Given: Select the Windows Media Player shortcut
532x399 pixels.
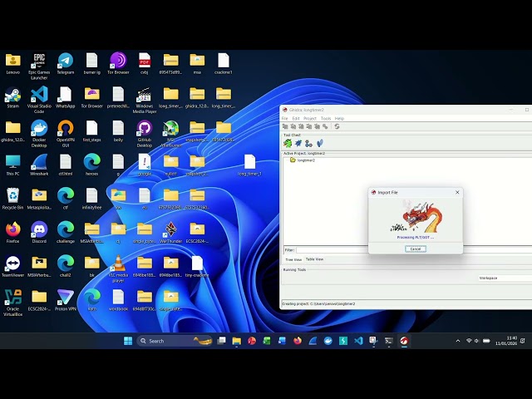Looking at the screenshot, I should (145, 100).
